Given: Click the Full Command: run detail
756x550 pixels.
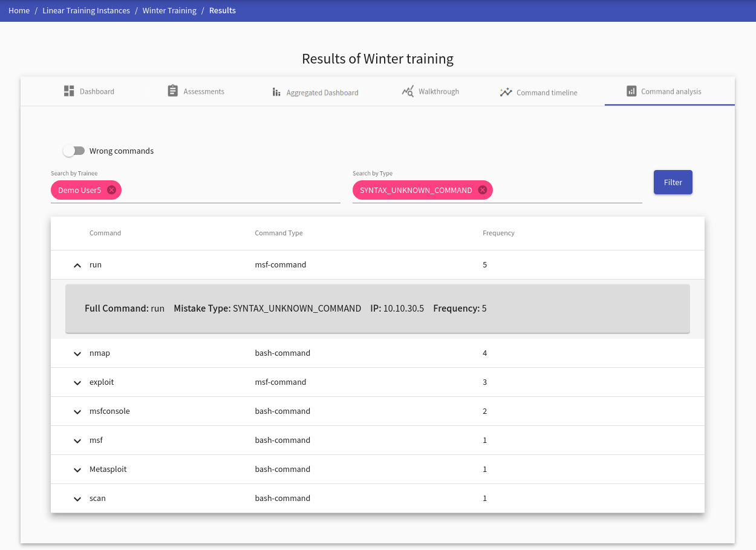Looking at the screenshot, I should 125,308.
